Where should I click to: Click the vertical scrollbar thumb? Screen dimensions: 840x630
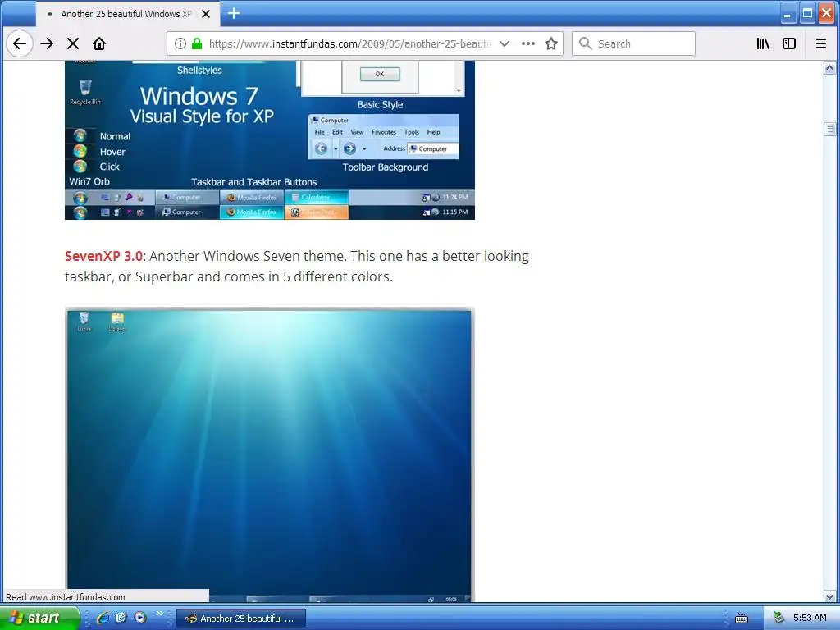tap(829, 129)
